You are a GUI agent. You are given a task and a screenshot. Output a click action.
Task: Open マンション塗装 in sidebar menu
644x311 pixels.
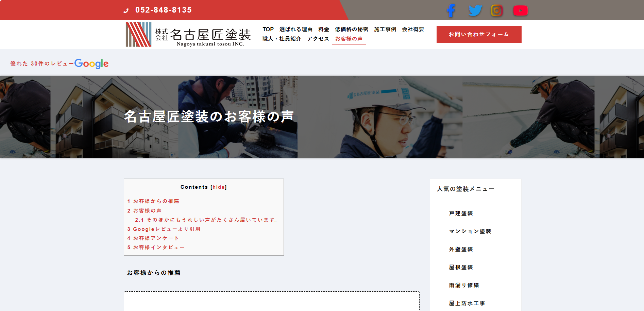pos(470,231)
